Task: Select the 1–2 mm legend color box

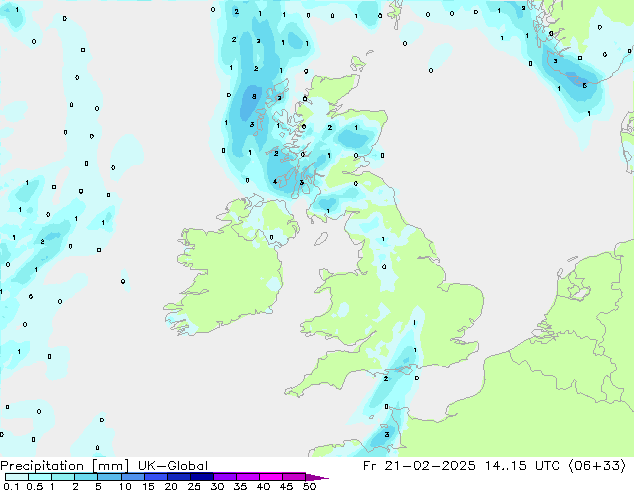Action: [63, 477]
